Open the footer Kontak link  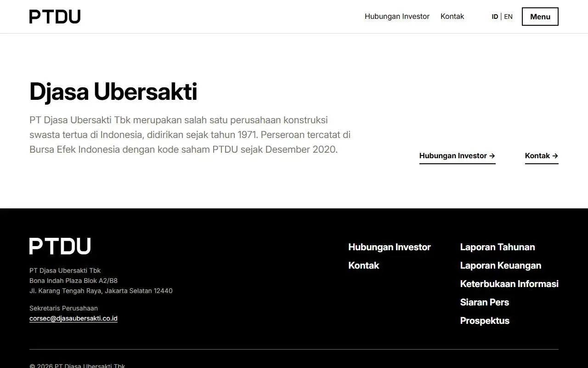pos(364,265)
